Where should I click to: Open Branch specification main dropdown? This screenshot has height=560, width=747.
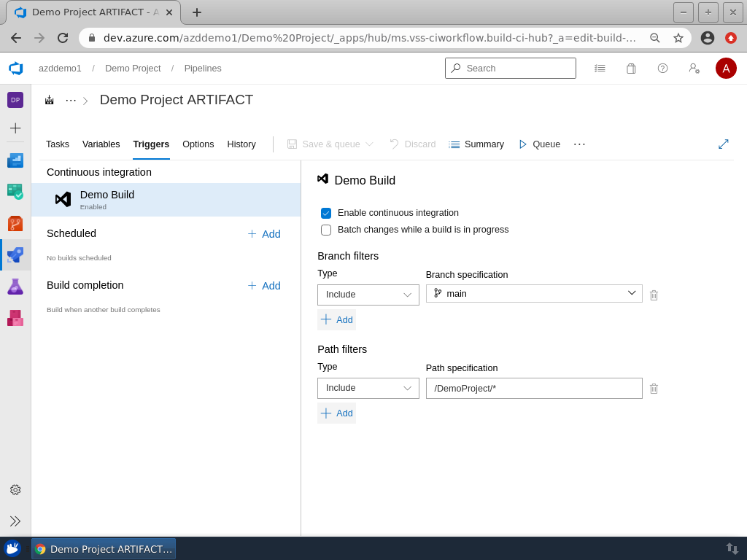(x=534, y=293)
